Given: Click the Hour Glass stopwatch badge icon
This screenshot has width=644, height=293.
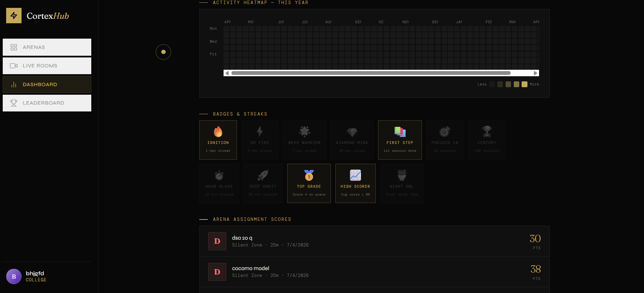Looking at the screenshot, I should click(x=219, y=175).
